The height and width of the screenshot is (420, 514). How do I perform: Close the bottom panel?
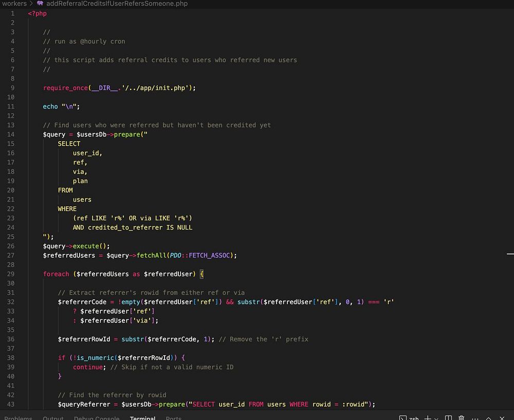pyautogui.click(x=502, y=418)
